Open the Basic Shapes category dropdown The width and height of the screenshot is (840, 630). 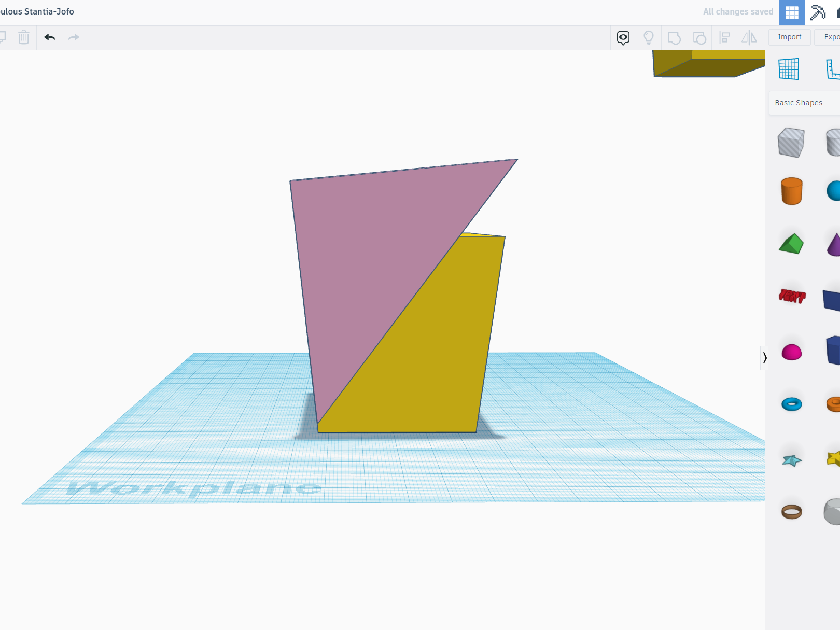coord(804,103)
